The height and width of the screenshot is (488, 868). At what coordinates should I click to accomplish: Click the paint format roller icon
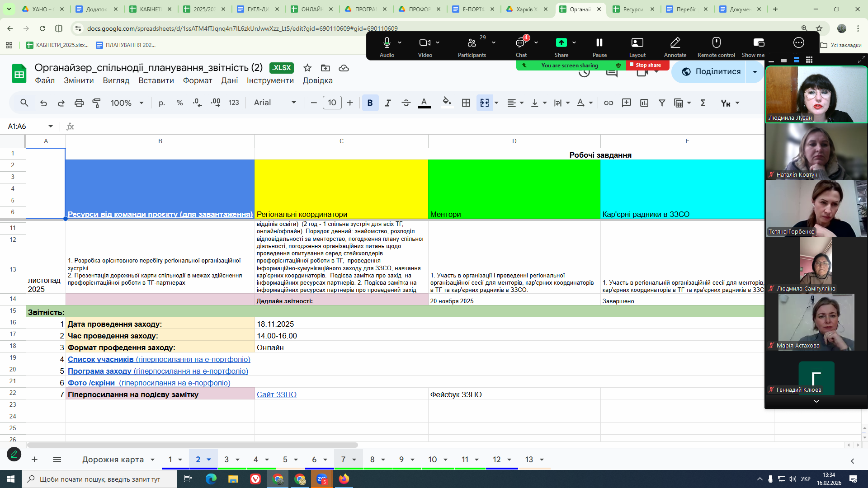pos(96,103)
